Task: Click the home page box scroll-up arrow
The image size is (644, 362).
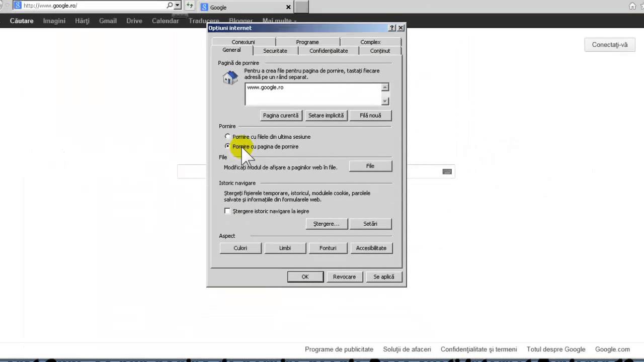Action: coord(385,87)
